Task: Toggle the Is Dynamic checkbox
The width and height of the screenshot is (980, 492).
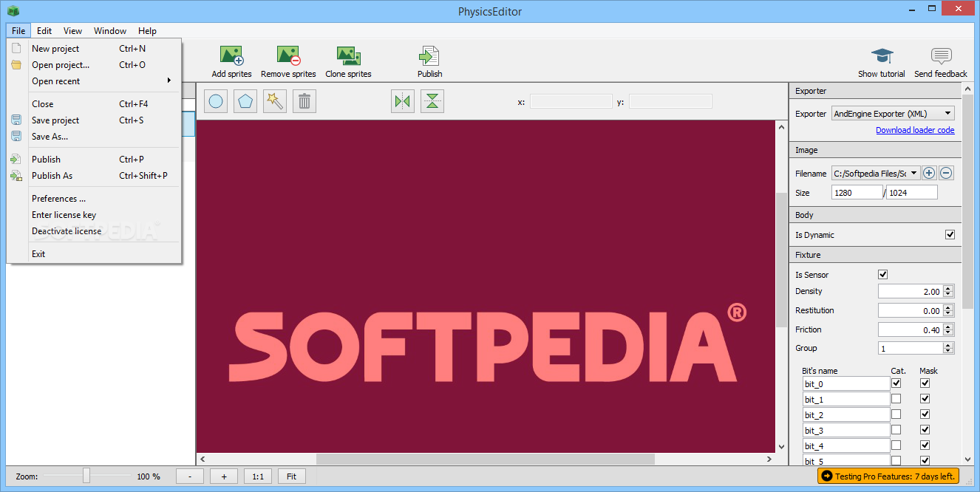Action: pyautogui.click(x=950, y=235)
